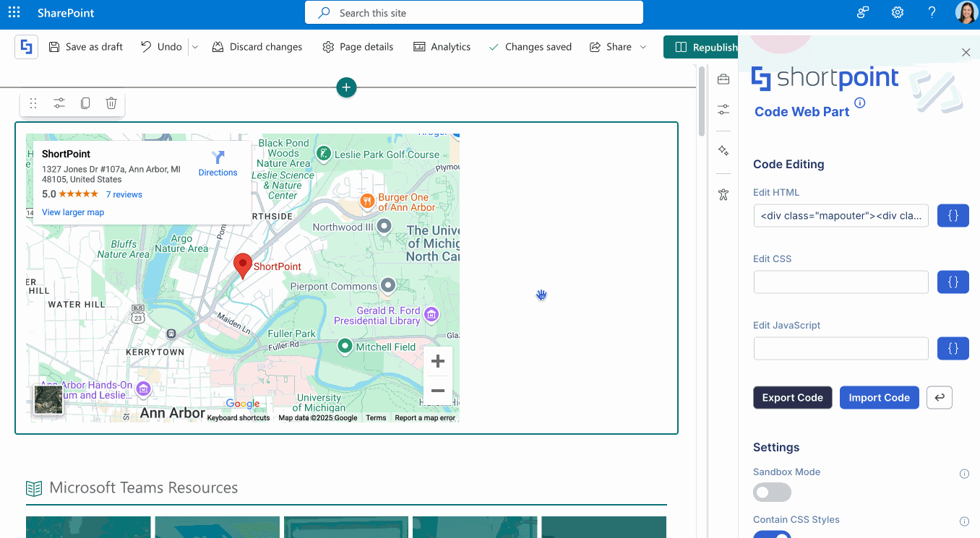Click Keyboard shortcuts on the map

238,418
